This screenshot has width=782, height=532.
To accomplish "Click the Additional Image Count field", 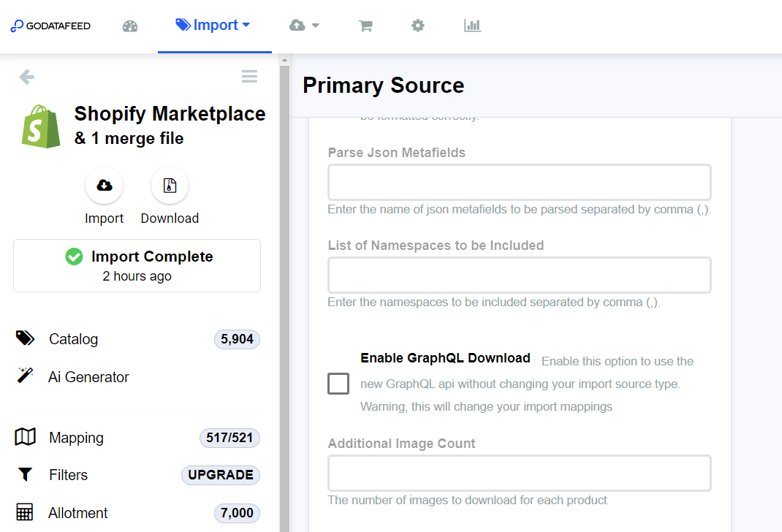I will (x=519, y=474).
